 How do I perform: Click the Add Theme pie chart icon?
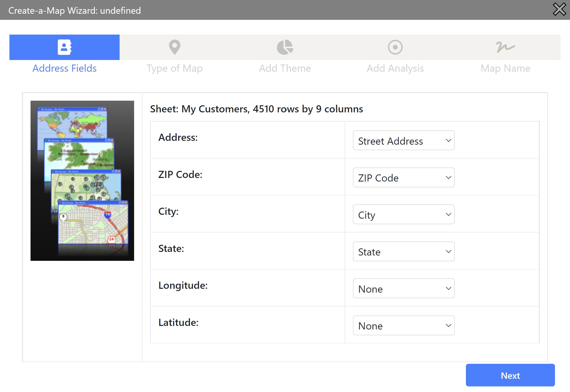(x=285, y=47)
